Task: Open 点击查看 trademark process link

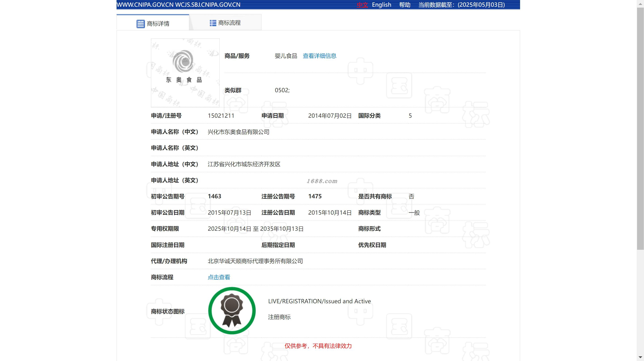Action: coord(219,277)
